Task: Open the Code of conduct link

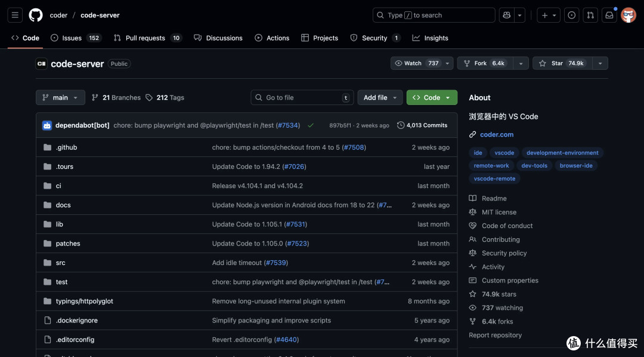Action: [507, 226]
